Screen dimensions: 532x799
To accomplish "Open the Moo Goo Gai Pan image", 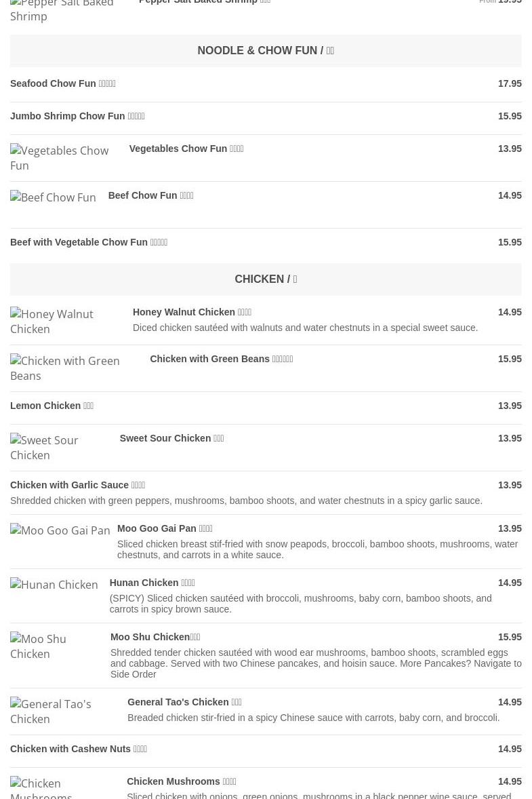I will [60, 530].
